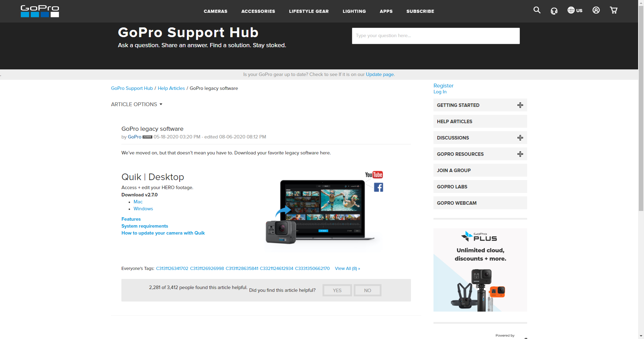Focus the 'Type your question here' search field

436,36
